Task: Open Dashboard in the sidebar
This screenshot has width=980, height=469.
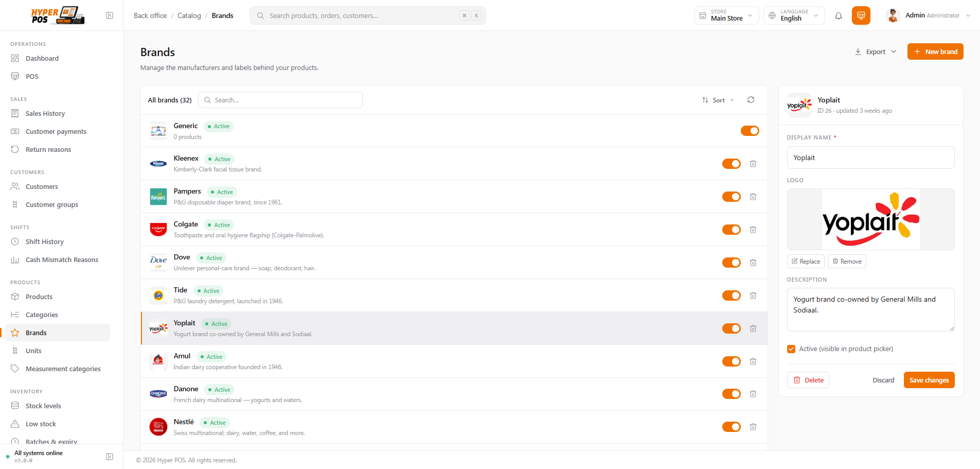Action: (x=58, y=58)
